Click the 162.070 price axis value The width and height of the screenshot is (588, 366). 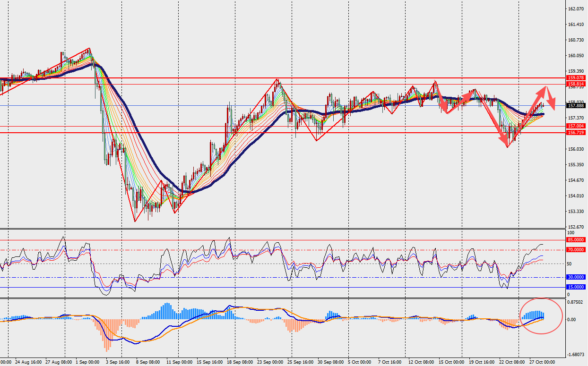[x=575, y=9]
